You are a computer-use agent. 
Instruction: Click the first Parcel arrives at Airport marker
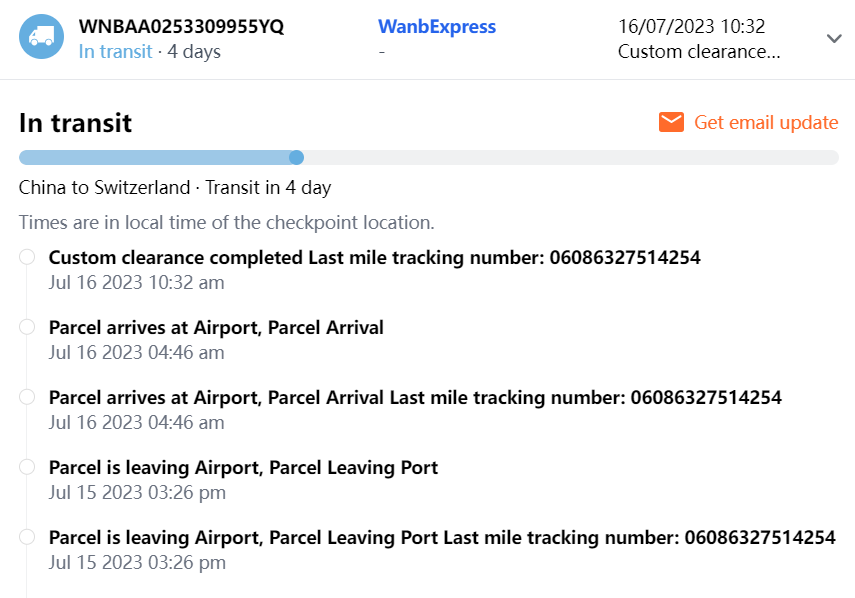tap(27, 327)
